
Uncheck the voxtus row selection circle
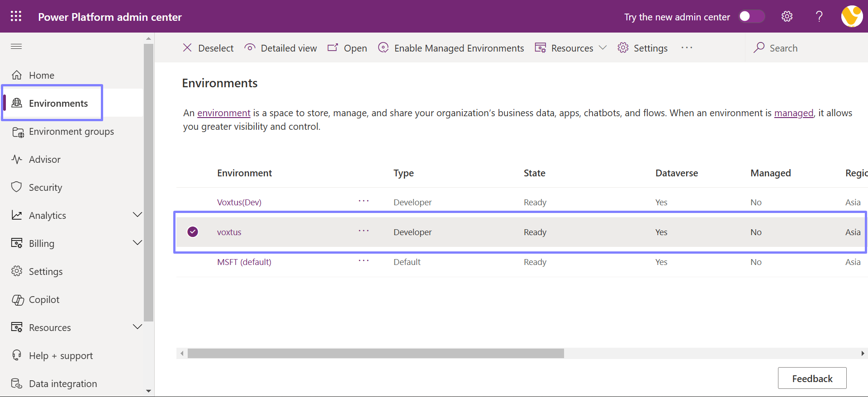193,232
